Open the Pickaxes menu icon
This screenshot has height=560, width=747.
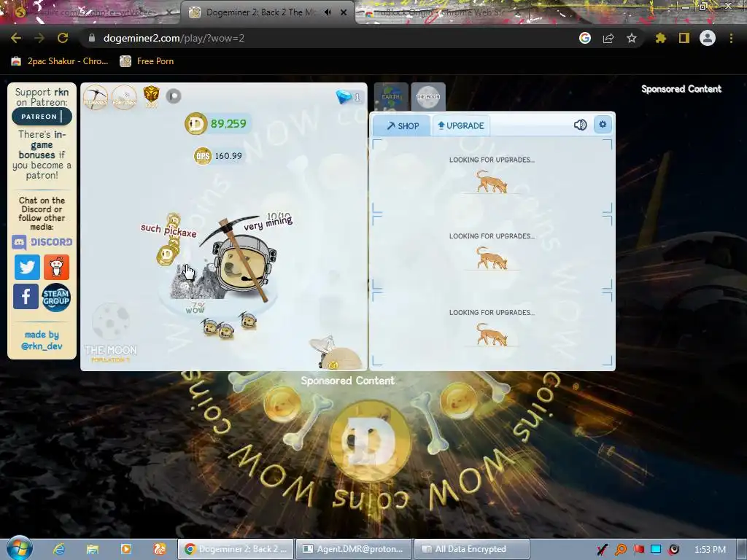click(x=96, y=97)
